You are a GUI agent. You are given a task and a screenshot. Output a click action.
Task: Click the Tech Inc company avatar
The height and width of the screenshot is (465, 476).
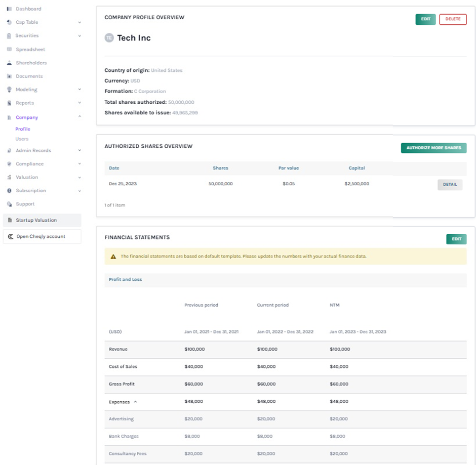[108, 37]
